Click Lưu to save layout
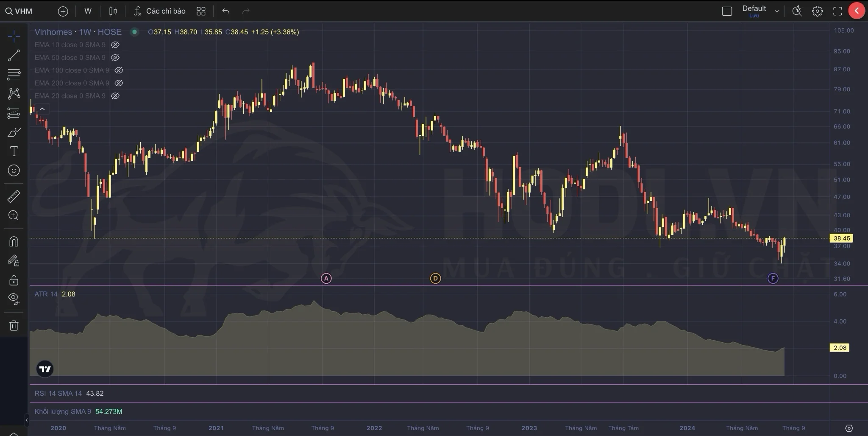 pos(754,16)
